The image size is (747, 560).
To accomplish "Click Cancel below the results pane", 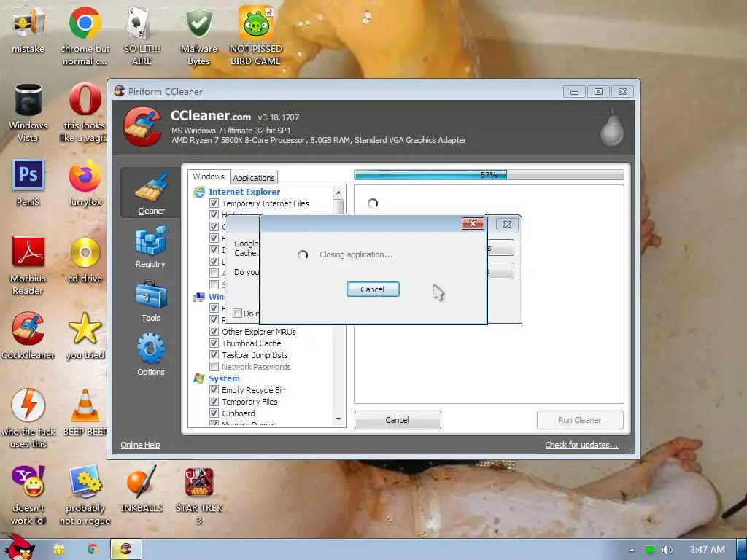I will (398, 420).
